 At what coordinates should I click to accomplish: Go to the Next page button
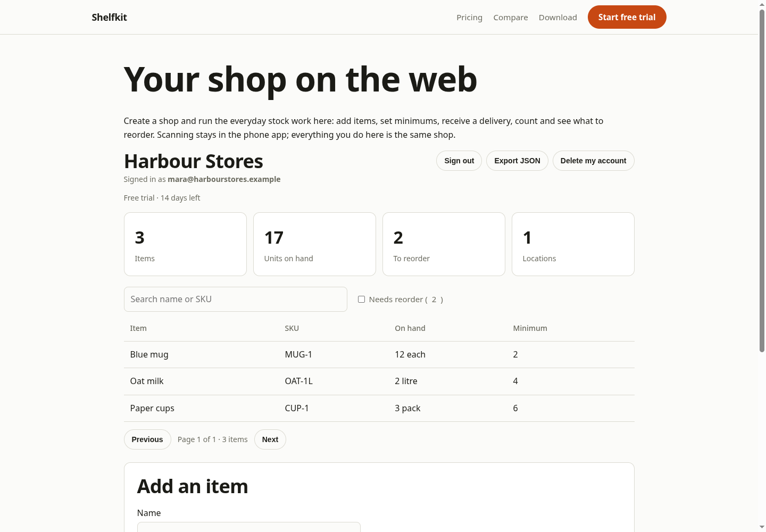click(270, 439)
